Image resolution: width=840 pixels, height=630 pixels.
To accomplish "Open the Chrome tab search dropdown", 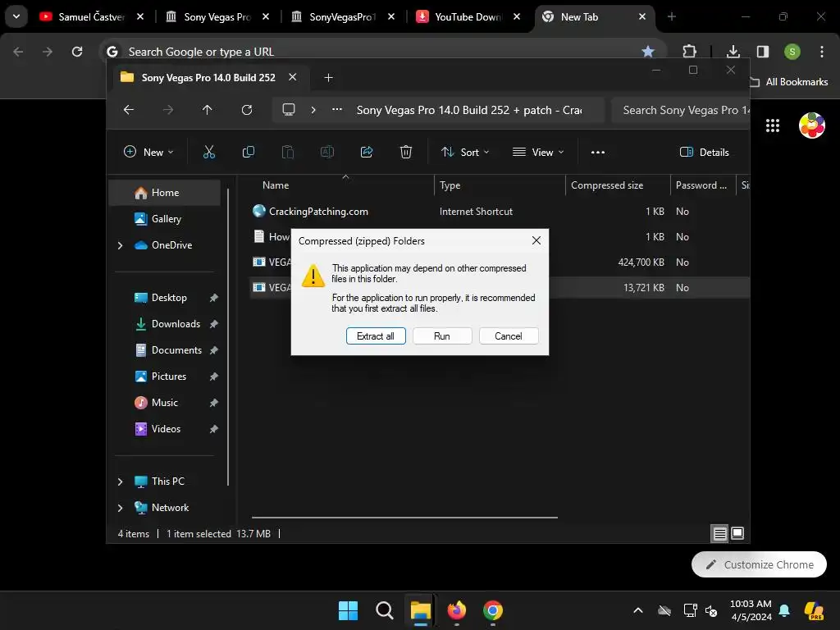I will (x=16, y=16).
